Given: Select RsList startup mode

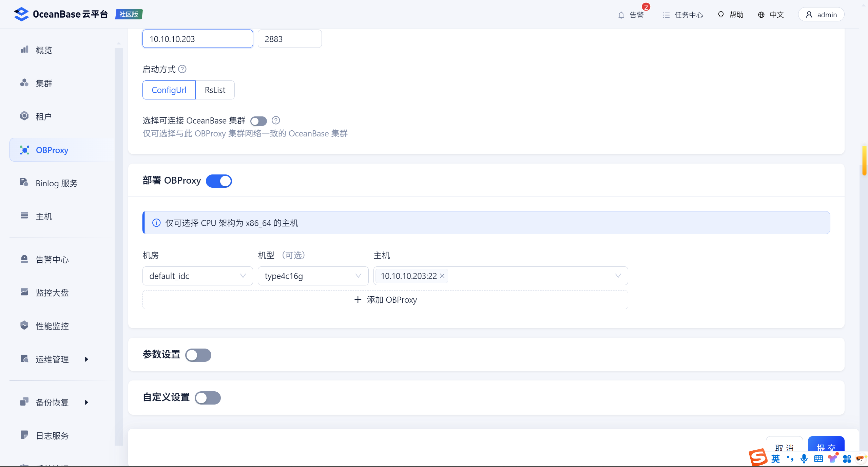Looking at the screenshot, I should click(x=215, y=90).
